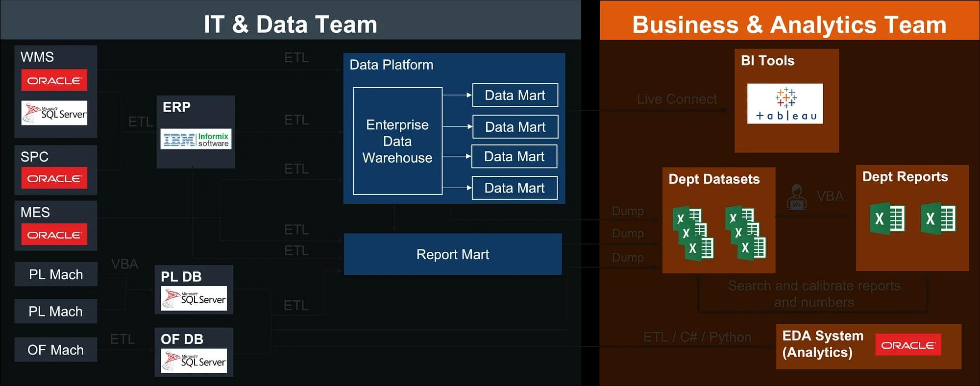Select the bottom Data Mart box
Image resolution: width=980 pixels, height=386 pixels.
[x=514, y=188]
